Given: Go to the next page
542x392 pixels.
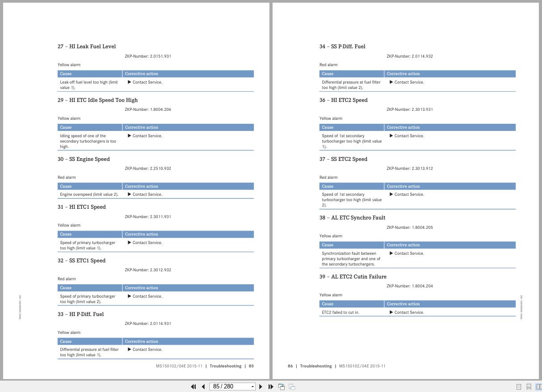Looking at the screenshot, I should pos(261,387).
